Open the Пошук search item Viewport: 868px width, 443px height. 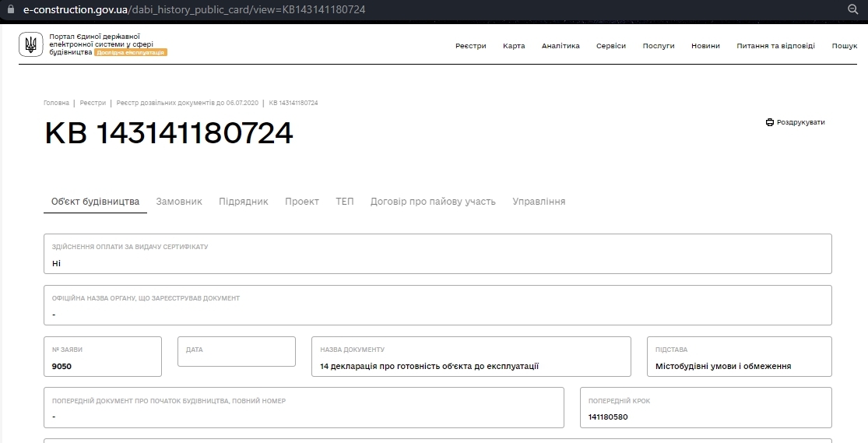(844, 46)
